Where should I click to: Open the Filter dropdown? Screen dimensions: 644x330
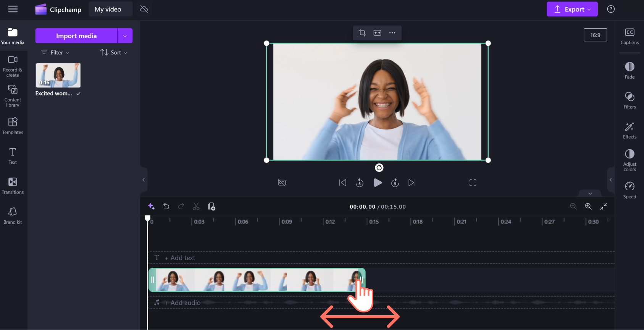tap(55, 52)
